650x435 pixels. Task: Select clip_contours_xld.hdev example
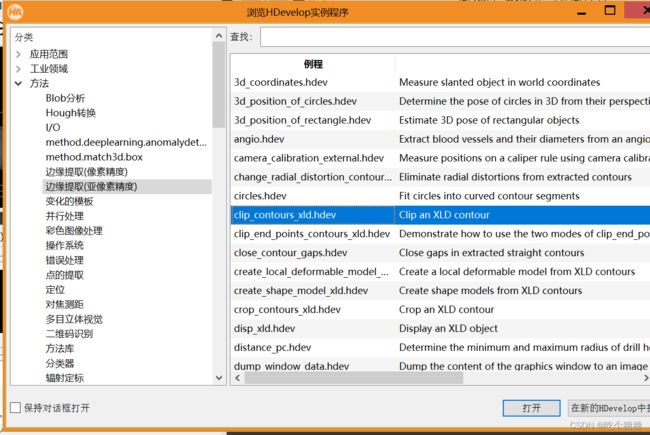click(285, 215)
